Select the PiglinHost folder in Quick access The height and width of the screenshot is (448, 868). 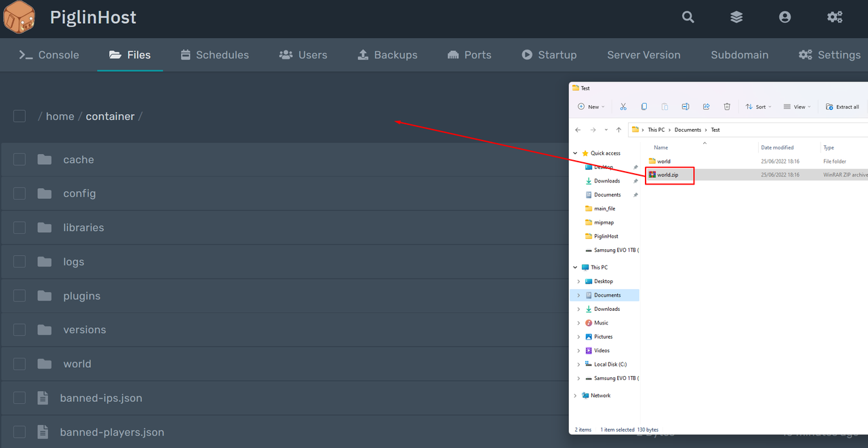pos(606,236)
